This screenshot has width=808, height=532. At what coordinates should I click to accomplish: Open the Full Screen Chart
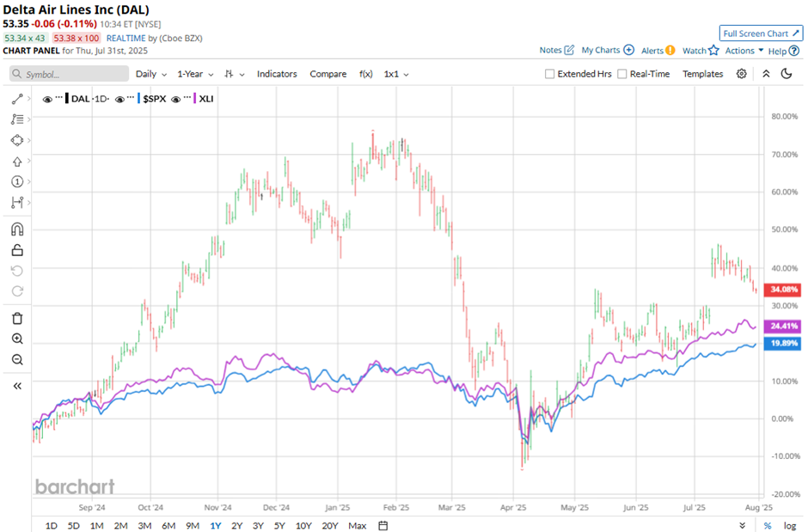(761, 34)
